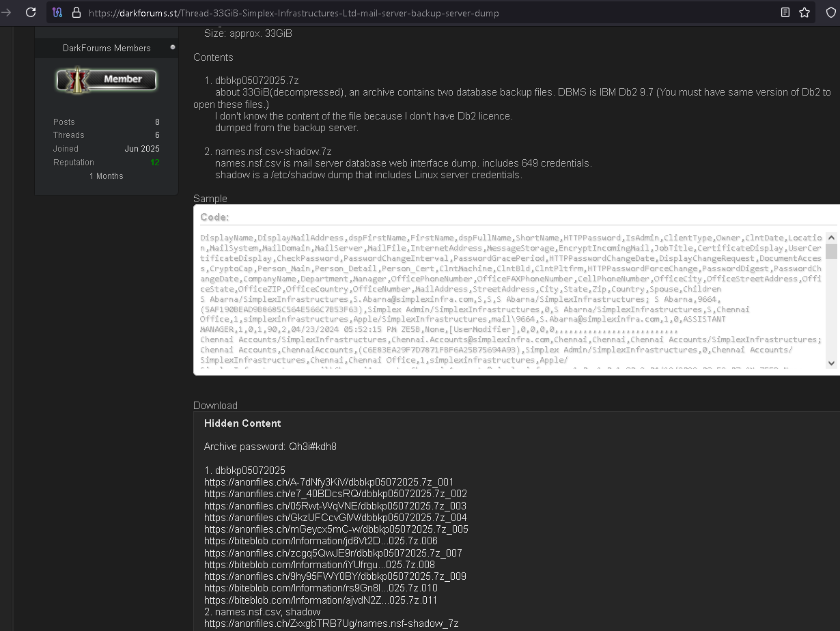Screen dimensions: 840x631
Task: Open the anonfiles link for dbbkp05072025.7z_001
Action: tap(328, 481)
